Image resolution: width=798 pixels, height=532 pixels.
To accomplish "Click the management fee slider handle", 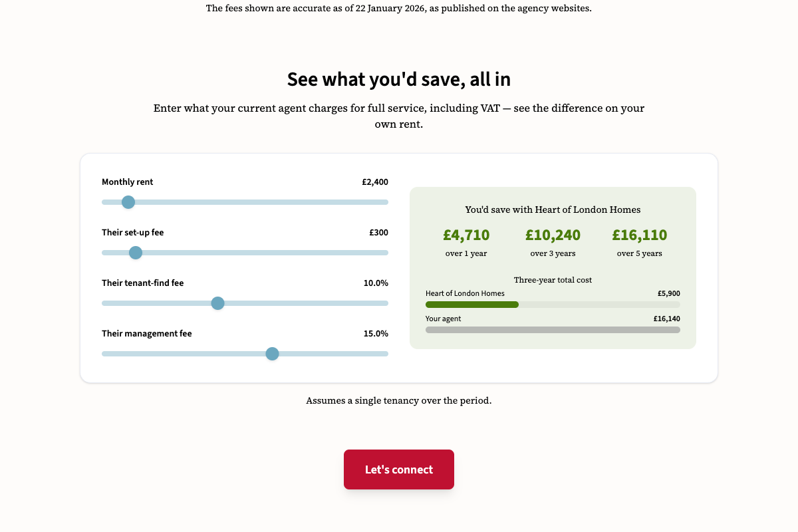I will click(272, 354).
